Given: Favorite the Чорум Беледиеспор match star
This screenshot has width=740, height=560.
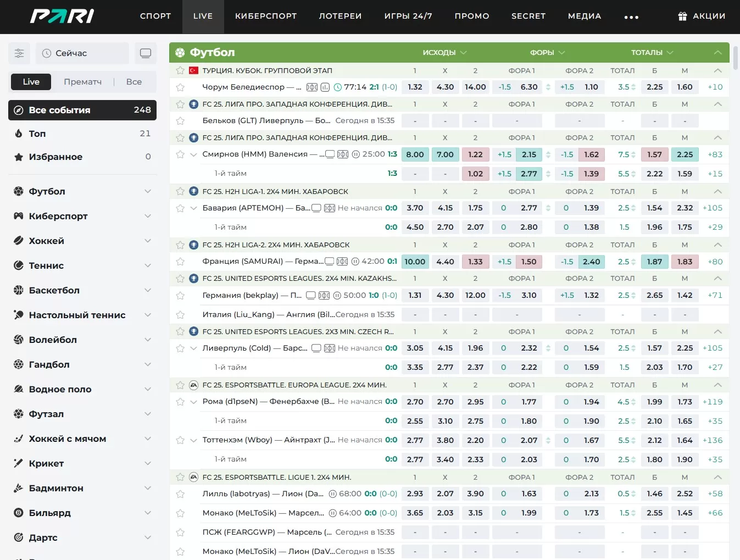Looking at the screenshot, I should pos(180,87).
